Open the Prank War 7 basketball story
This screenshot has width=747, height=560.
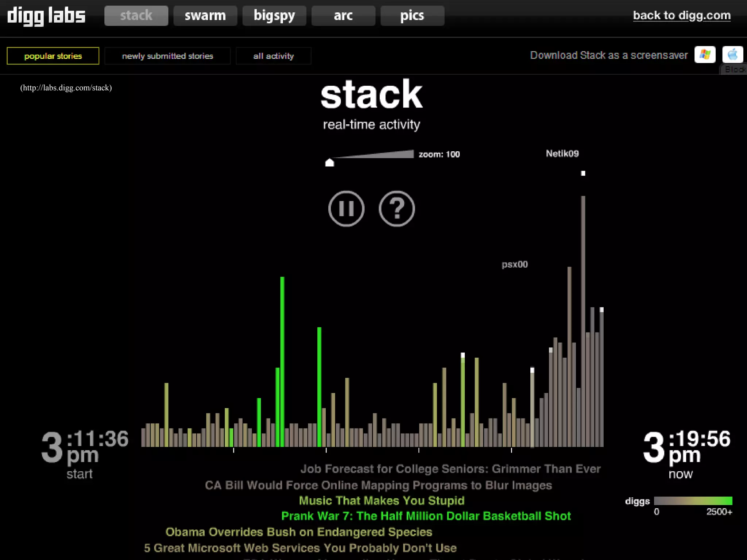(x=426, y=516)
